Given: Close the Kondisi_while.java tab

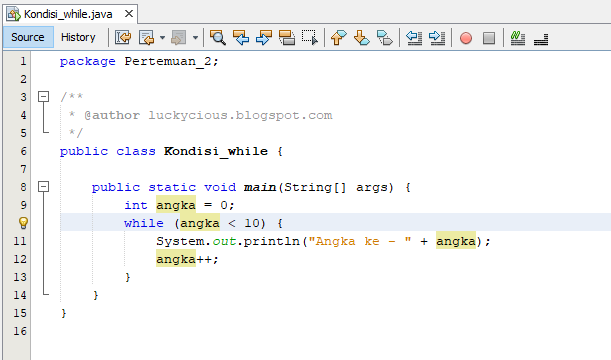Looking at the screenshot, I should [x=129, y=14].
